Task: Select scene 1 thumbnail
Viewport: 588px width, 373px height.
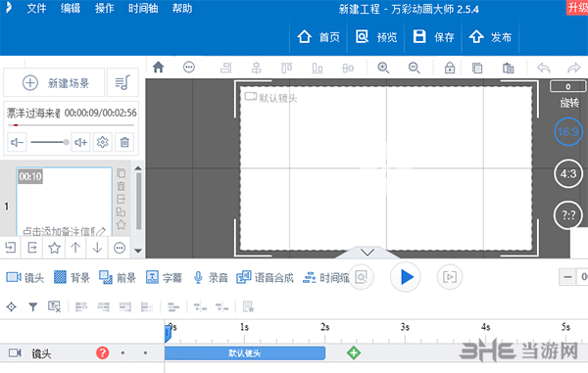Action: [x=64, y=201]
